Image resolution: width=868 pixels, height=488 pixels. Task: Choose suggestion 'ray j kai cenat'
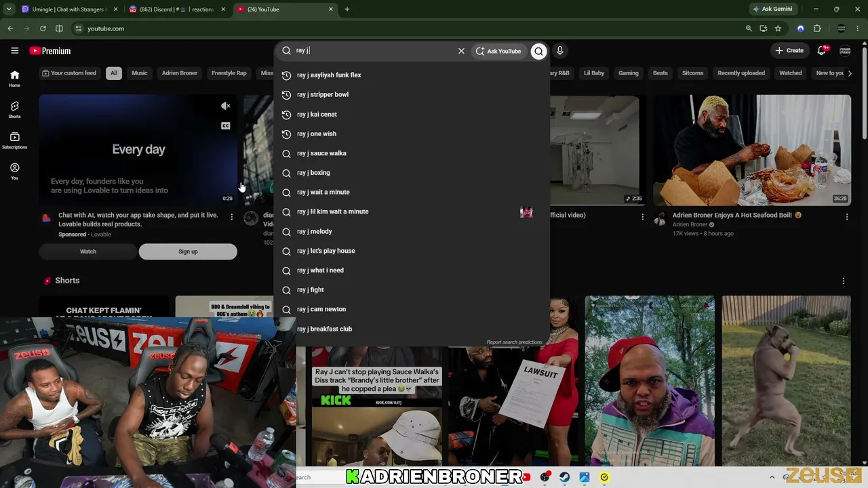412,115
